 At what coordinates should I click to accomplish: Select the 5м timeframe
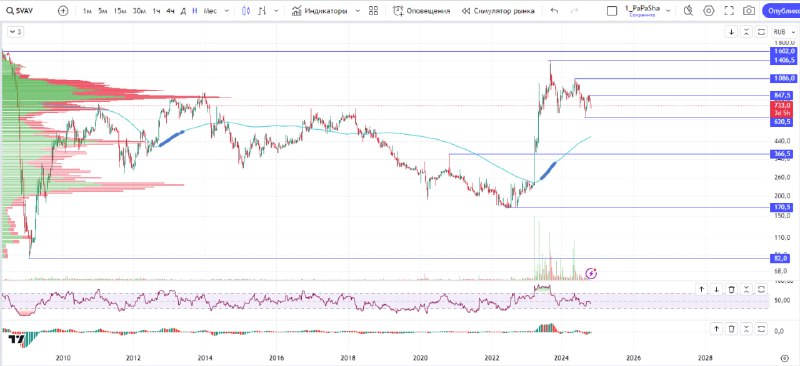(x=103, y=11)
